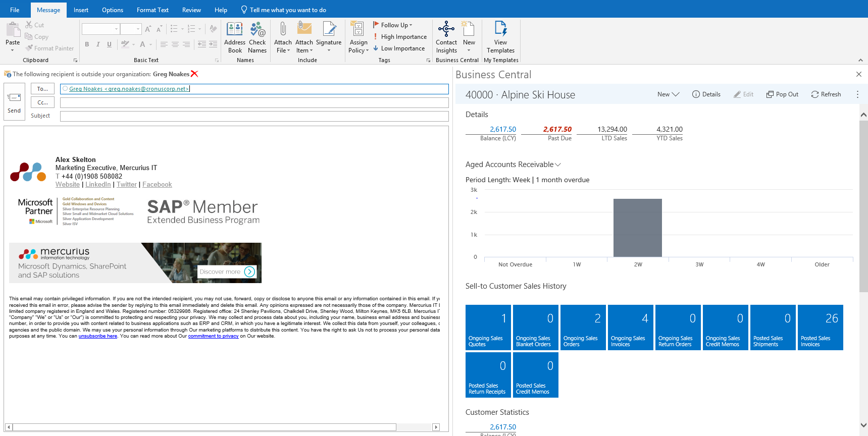Open the Assign Policy menu
The height and width of the screenshot is (436, 868).
[x=359, y=37]
